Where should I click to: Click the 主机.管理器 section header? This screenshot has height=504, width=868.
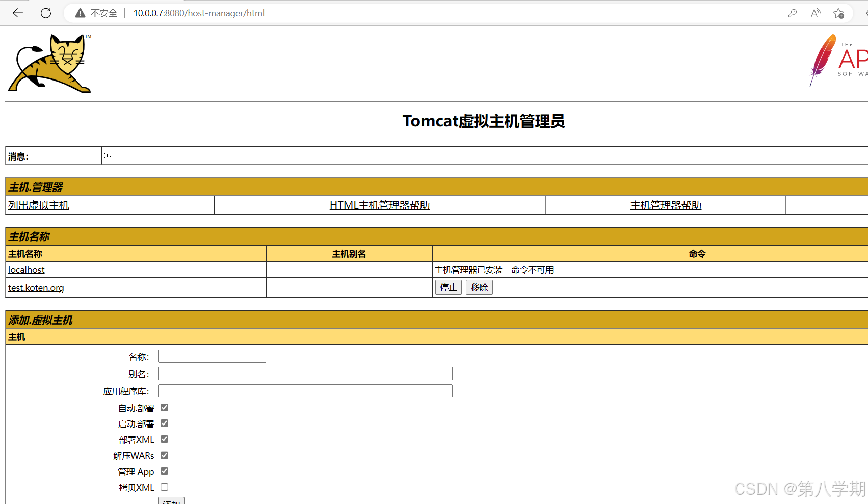pos(36,187)
